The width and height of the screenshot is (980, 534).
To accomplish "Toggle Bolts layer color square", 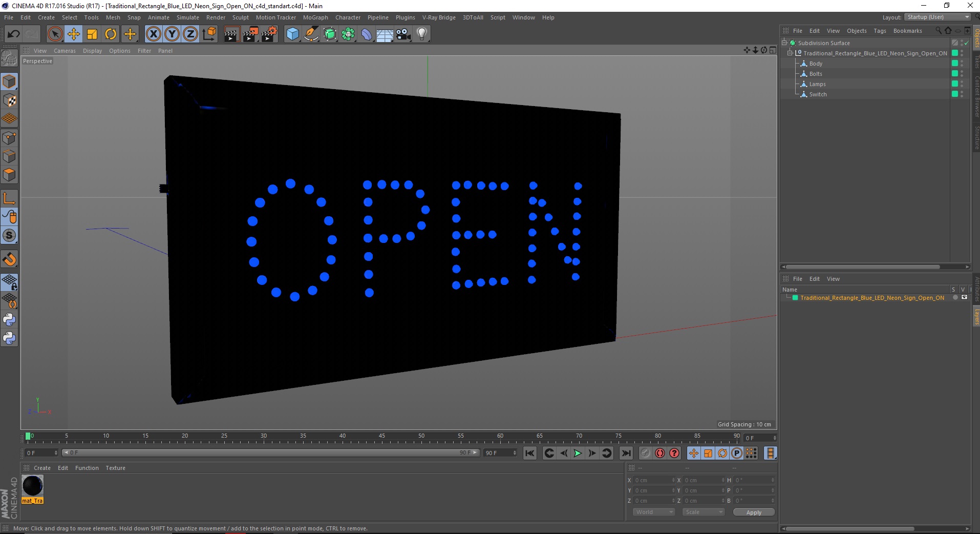I will point(954,74).
